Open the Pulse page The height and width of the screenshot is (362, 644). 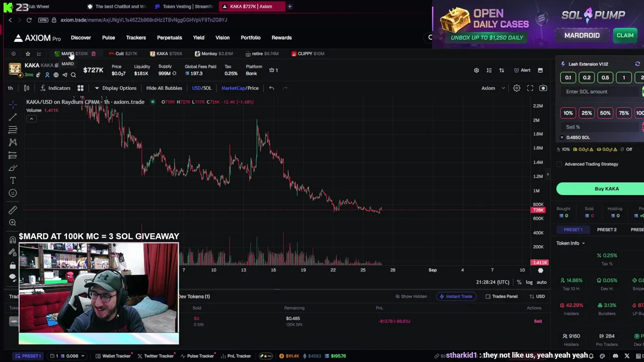[x=109, y=38]
